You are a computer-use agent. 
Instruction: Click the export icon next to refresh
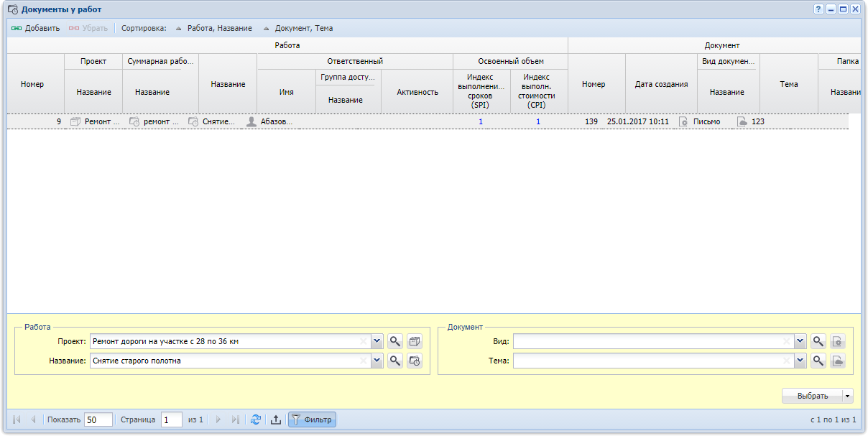[x=275, y=419]
